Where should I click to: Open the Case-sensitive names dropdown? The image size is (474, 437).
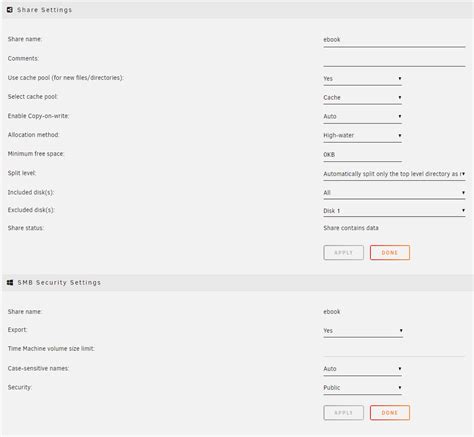[362, 369]
